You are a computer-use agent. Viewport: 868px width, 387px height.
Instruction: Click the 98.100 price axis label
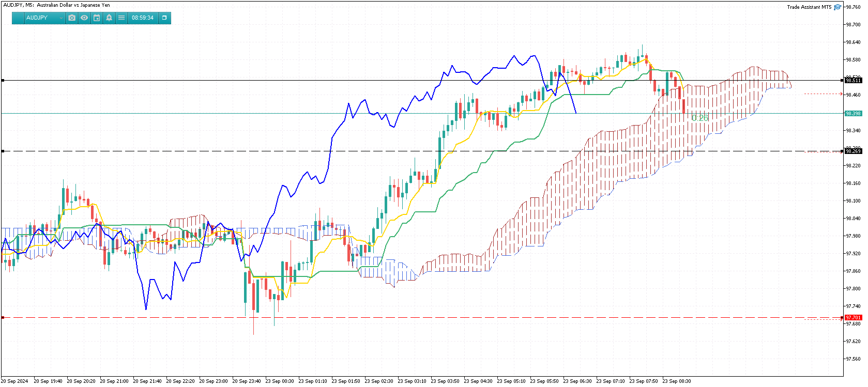854,201
